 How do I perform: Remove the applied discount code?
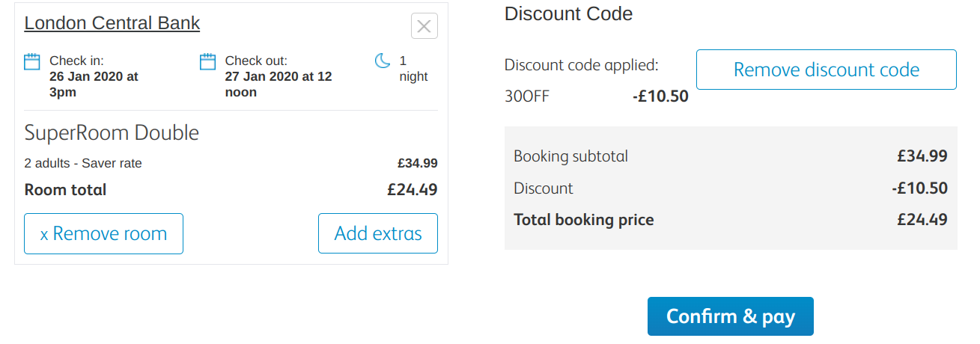click(x=826, y=70)
